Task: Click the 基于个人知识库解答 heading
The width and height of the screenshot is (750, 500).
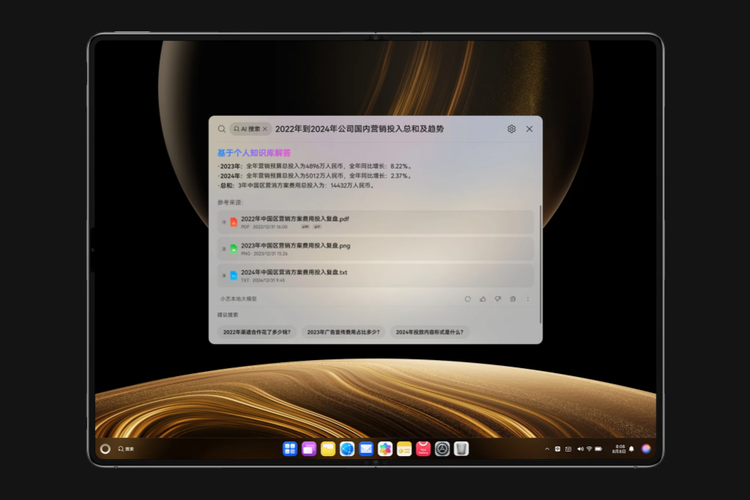Action: point(254,153)
